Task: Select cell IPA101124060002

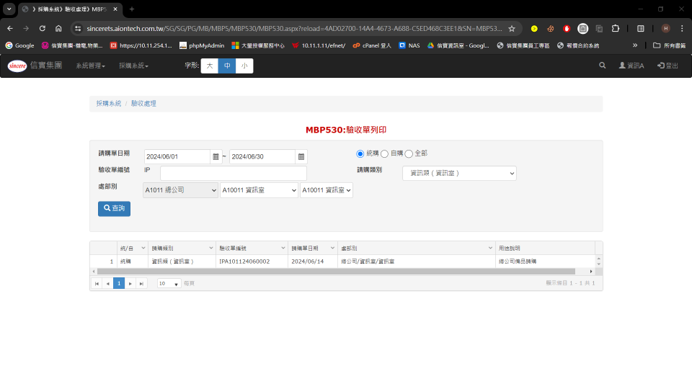Action: [x=252, y=262]
